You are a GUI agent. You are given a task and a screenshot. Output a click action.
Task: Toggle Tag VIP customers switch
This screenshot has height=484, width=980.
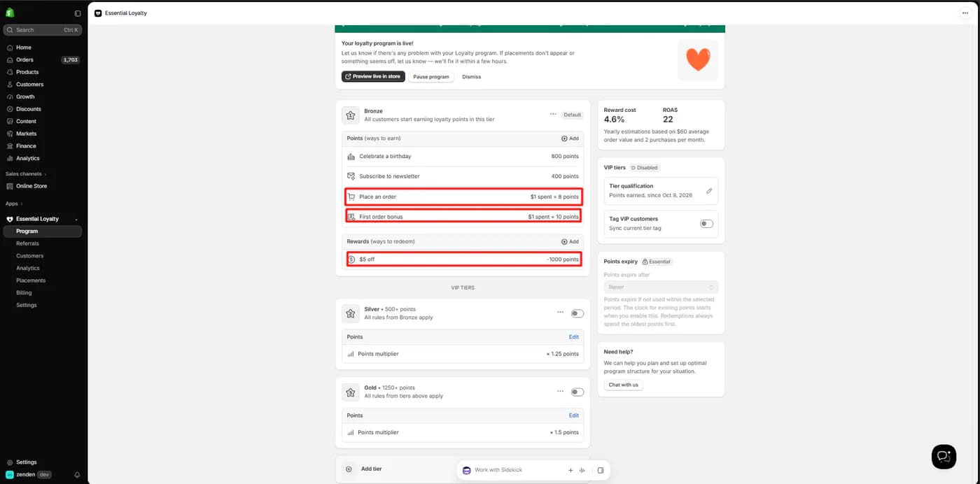tap(707, 224)
